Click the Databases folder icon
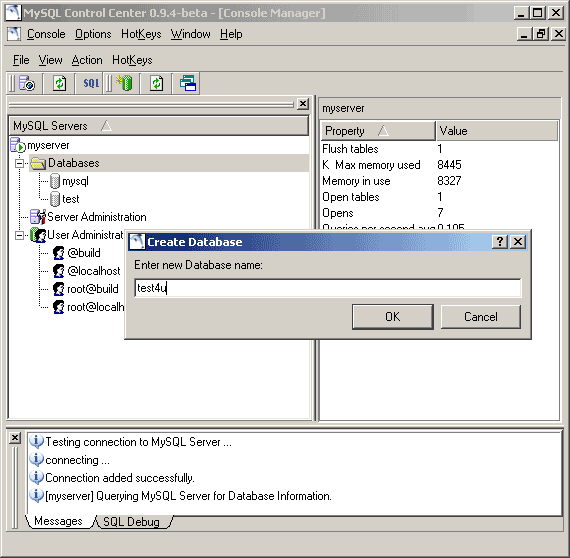 coord(38,163)
